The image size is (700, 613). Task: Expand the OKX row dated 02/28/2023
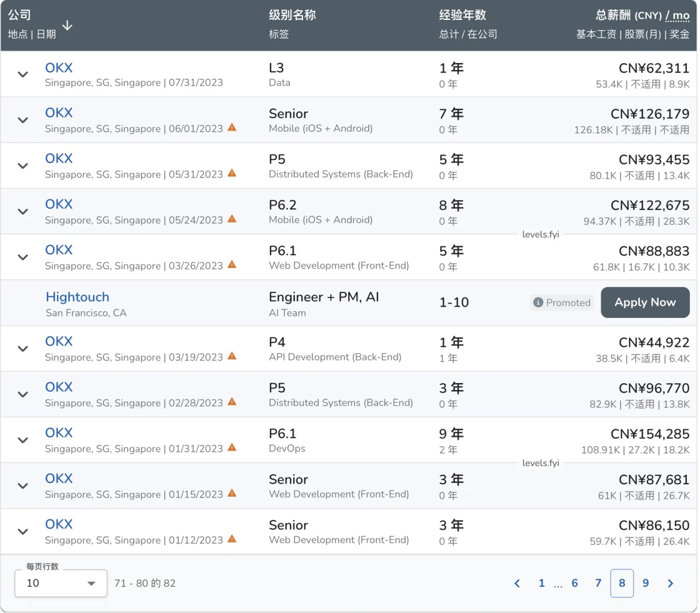coord(23,394)
